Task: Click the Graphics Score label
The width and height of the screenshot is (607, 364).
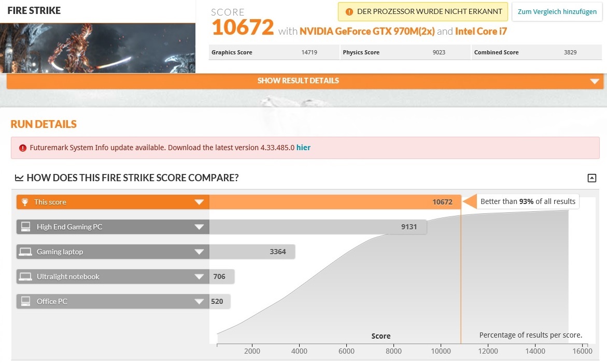Action: coord(232,52)
